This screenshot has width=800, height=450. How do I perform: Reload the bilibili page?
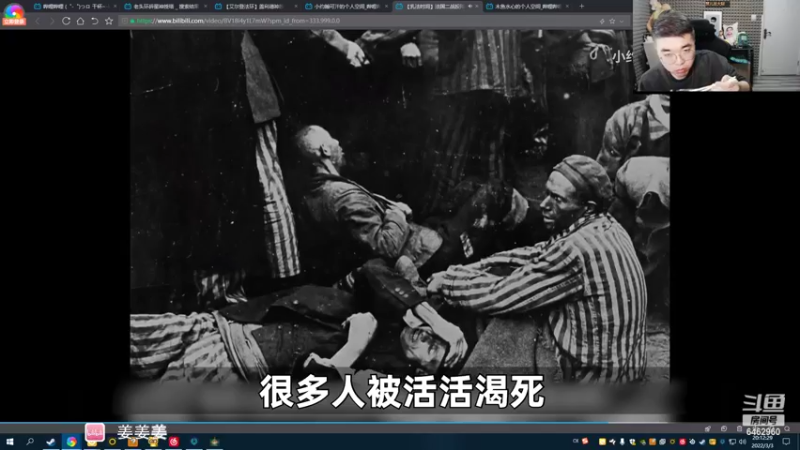[x=66, y=21]
